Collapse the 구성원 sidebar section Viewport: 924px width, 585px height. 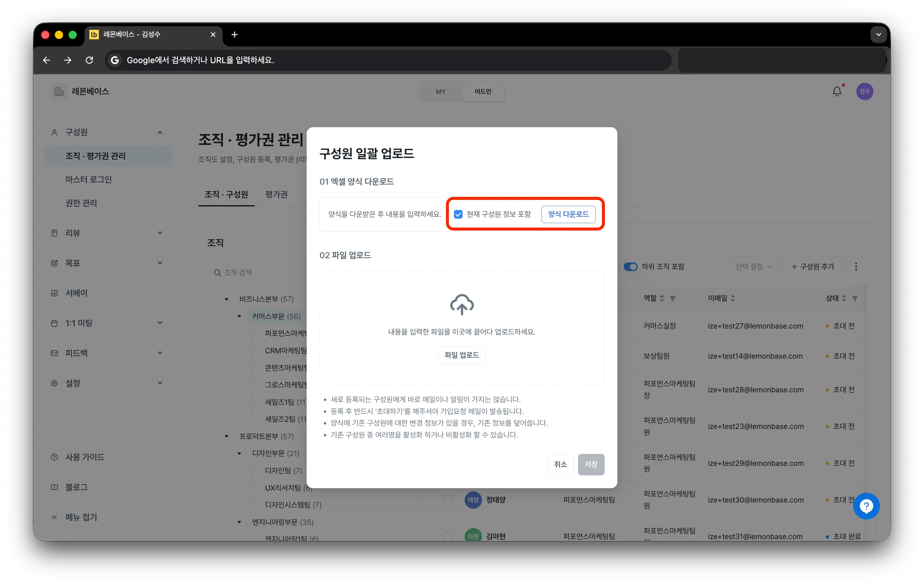pos(160,133)
